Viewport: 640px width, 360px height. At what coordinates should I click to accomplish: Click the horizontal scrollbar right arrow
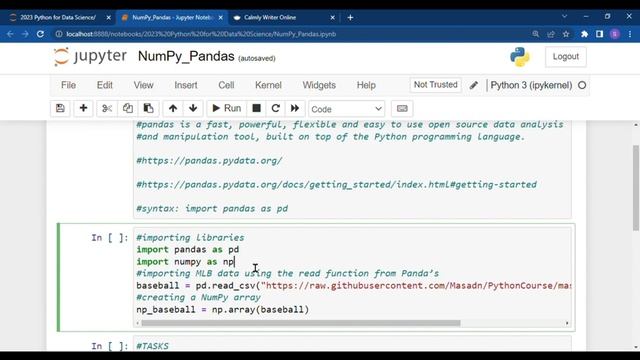point(567,323)
